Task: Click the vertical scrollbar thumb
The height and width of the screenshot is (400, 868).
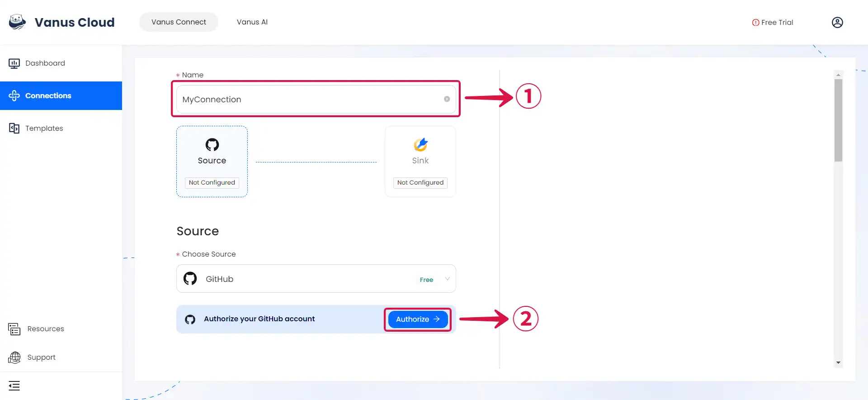Action: pyautogui.click(x=838, y=120)
